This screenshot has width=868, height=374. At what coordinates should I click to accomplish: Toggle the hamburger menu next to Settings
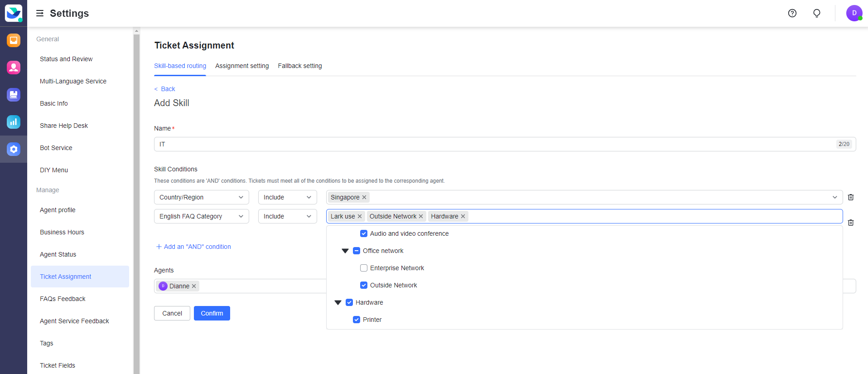click(40, 13)
